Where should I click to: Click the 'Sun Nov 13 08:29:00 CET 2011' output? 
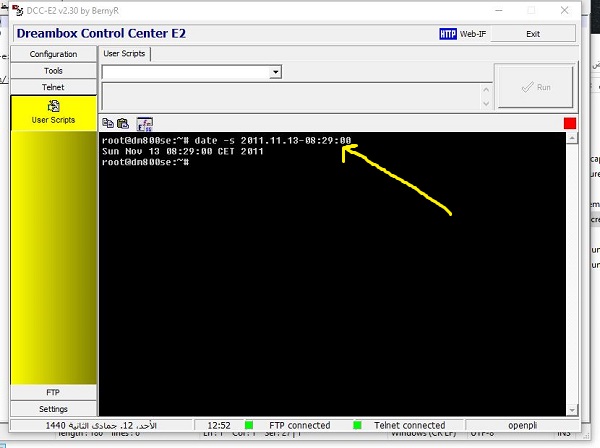point(183,151)
